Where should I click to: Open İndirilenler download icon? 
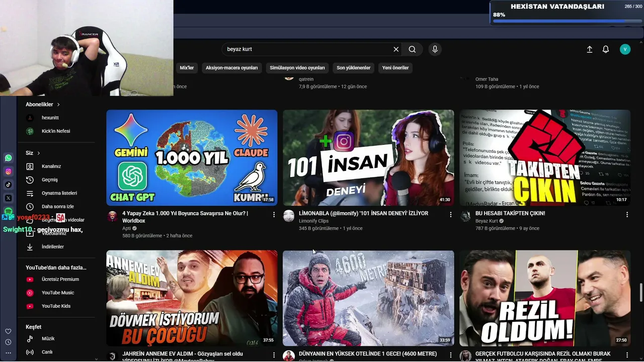tap(30, 247)
